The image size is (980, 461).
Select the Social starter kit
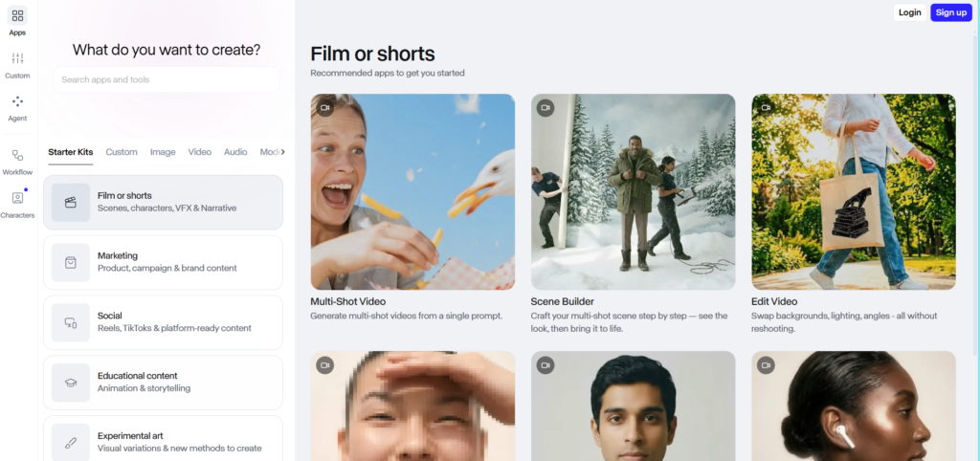coord(163,322)
